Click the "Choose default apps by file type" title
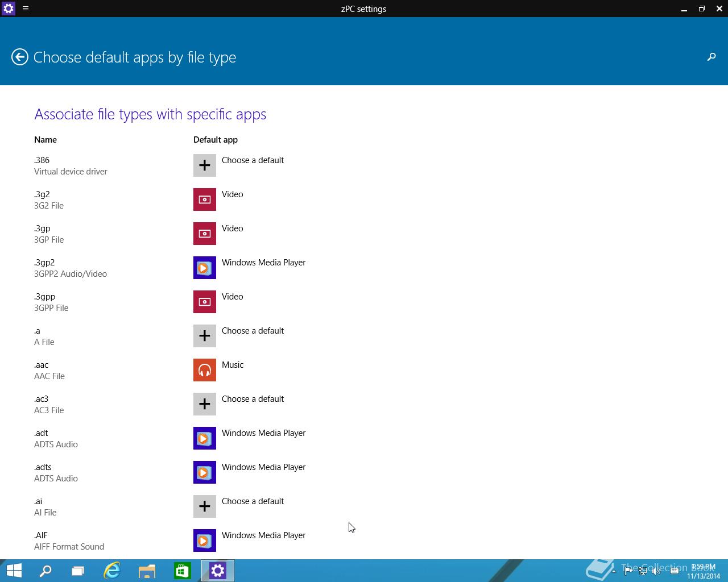This screenshot has width=728, height=582. coord(135,57)
